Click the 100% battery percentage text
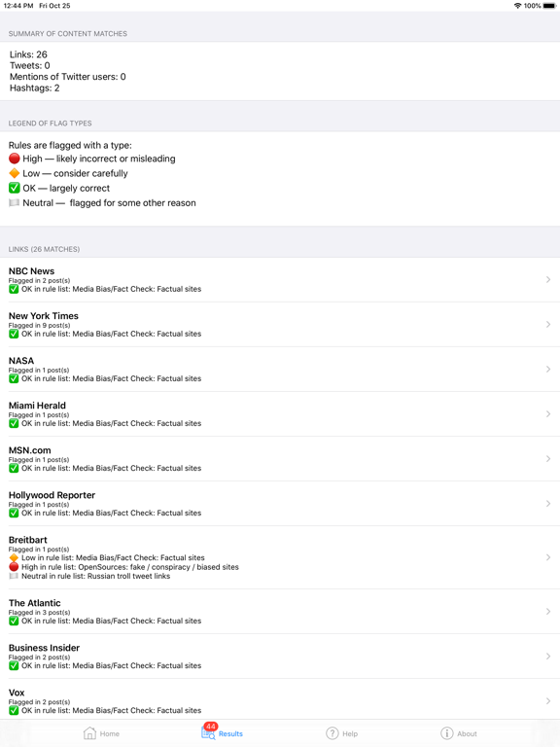The width and height of the screenshot is (560, 747). 533,6
